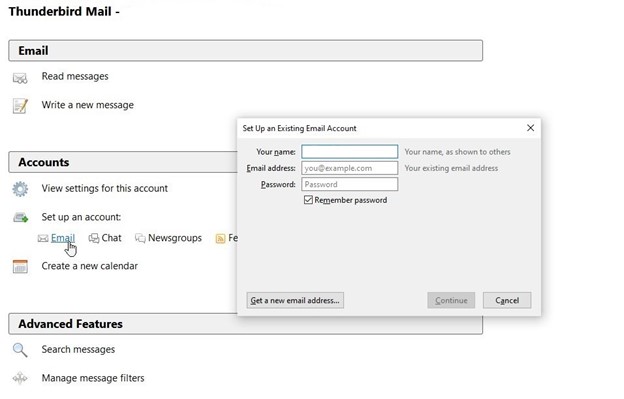Open the Chat account setup link

[x=111, y=238]
